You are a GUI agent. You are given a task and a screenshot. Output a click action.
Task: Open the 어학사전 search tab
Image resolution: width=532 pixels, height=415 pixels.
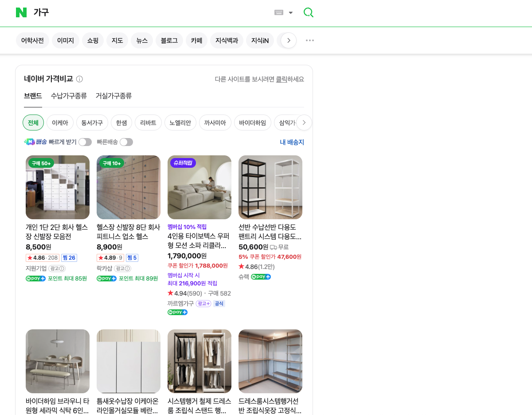tap(32, 40)
